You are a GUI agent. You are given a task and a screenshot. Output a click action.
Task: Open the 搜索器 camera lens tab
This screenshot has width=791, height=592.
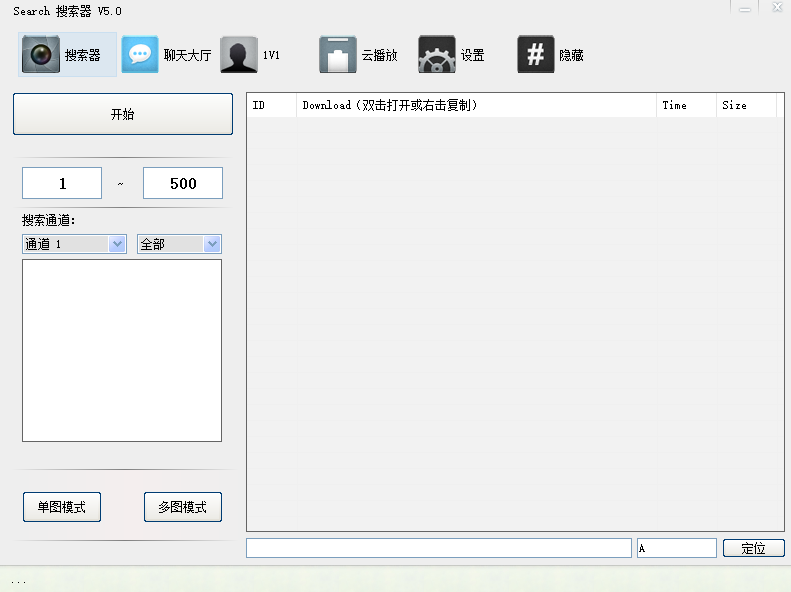coord(67,54)
